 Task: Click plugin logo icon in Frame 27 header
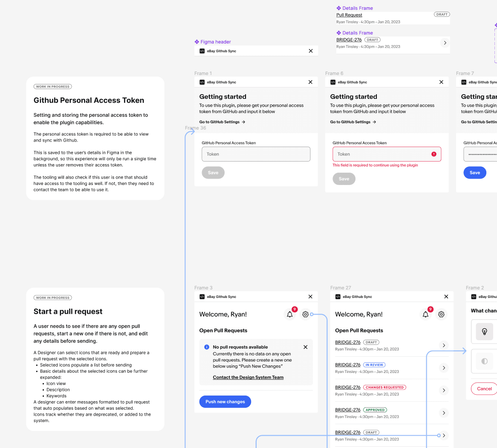click(x=338, y=297)
